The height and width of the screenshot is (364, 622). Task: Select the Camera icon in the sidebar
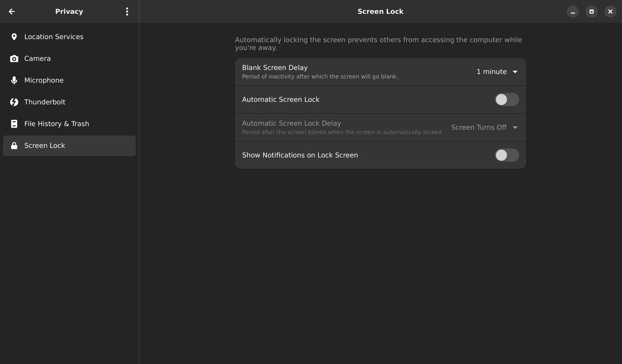[x=14, y=58]
